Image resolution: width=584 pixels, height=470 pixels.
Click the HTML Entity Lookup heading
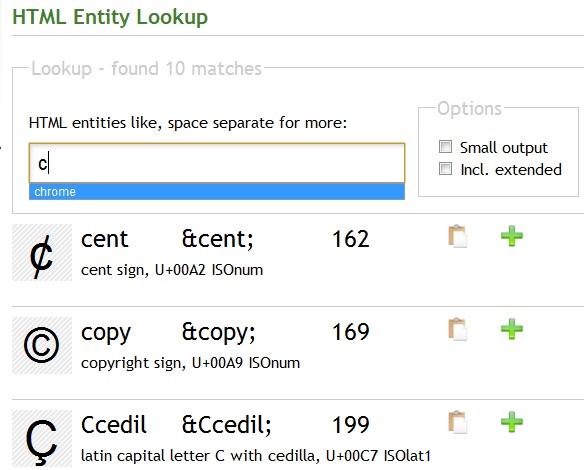(x=110, y=17)
